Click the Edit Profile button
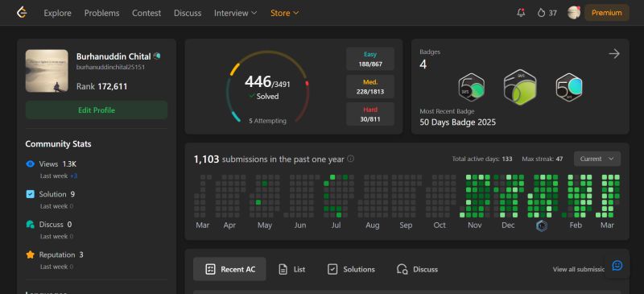The height and width of the screenshot is (294, 644). (x=97, y=110)
